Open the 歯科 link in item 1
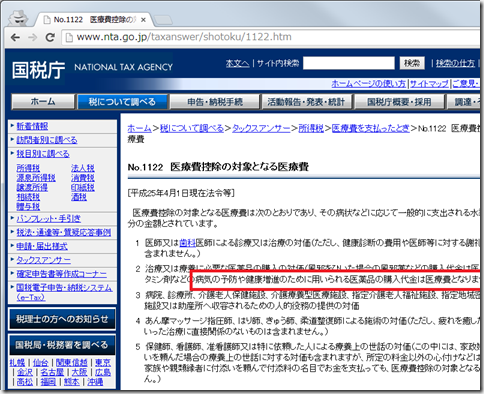 pos(187,243)
